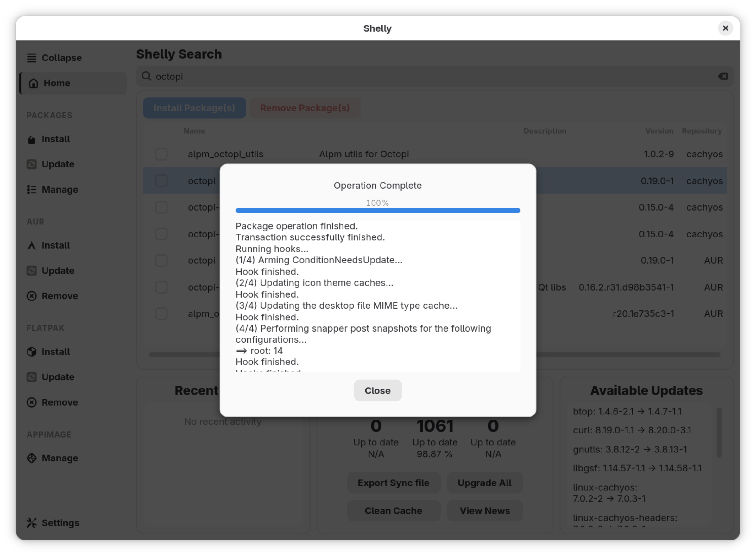Open Settings page label
The height and width of the screenshot is (556, 756).
tap(60, 523)
